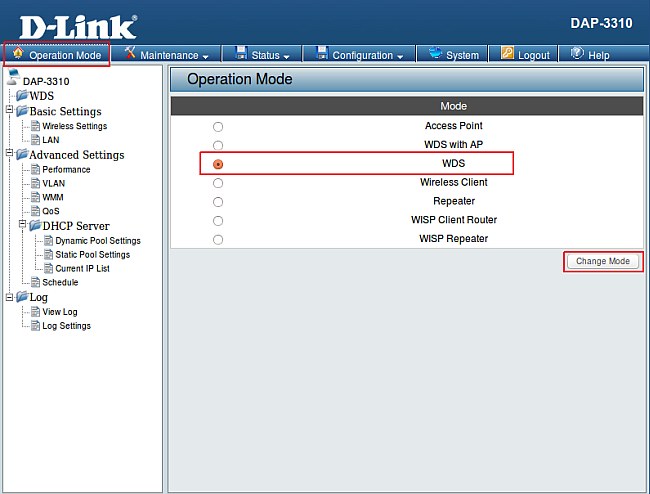Click the Maintenance tools icon
650x494 pixels.
point(130,54)
